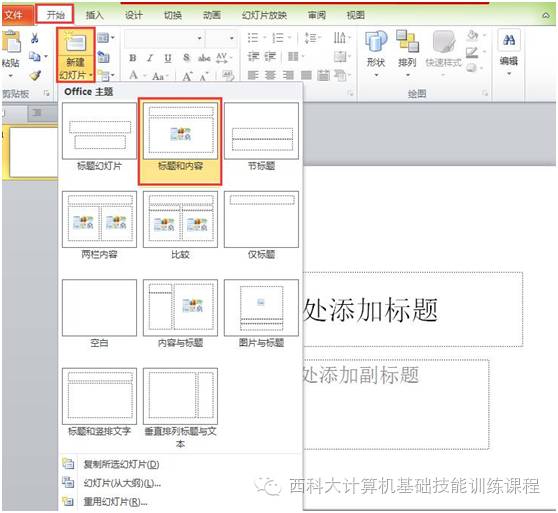Choose the 节标题 layout
Screen dimensions: 558x513
click(x=262, y=137)
